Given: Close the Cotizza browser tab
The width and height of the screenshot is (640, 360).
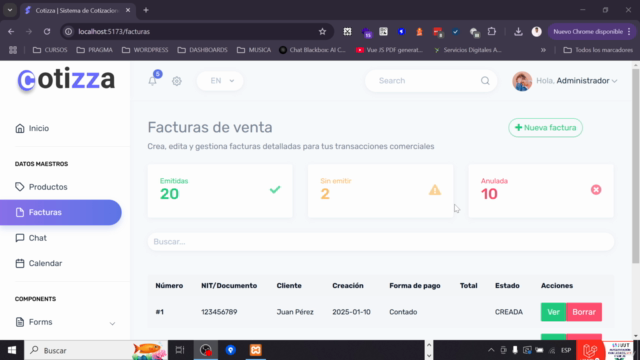Looking at the screenshot, I should click(128, 10).
